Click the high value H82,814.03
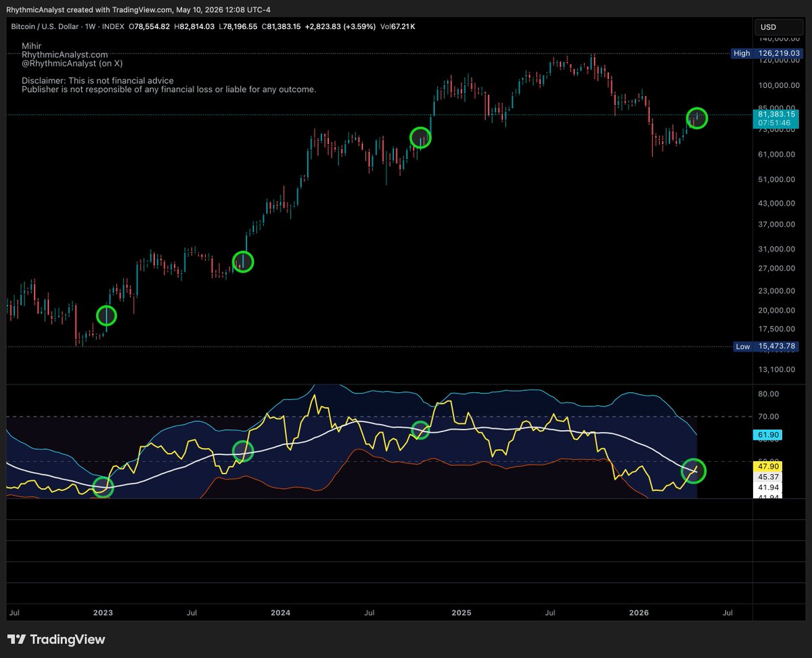 point(194,26)
